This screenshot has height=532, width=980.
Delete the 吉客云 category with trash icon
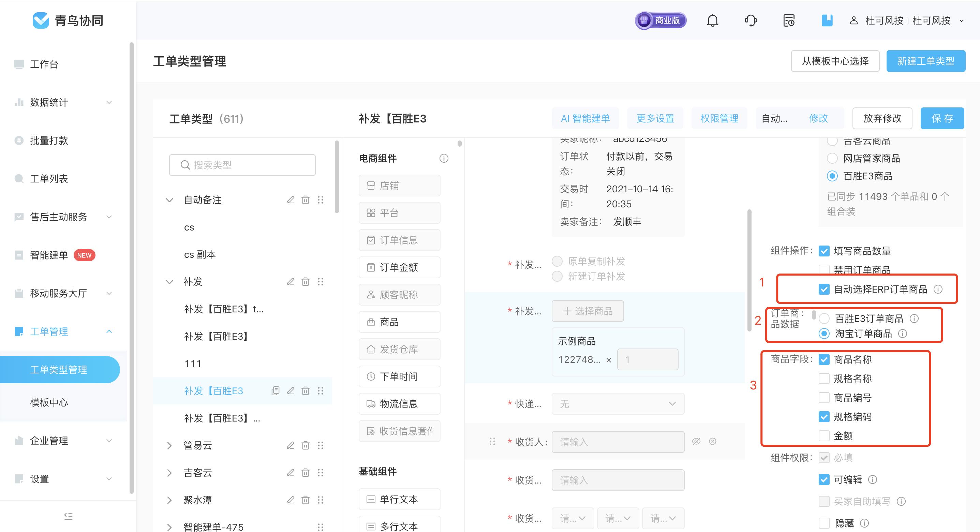pos(306,473)
